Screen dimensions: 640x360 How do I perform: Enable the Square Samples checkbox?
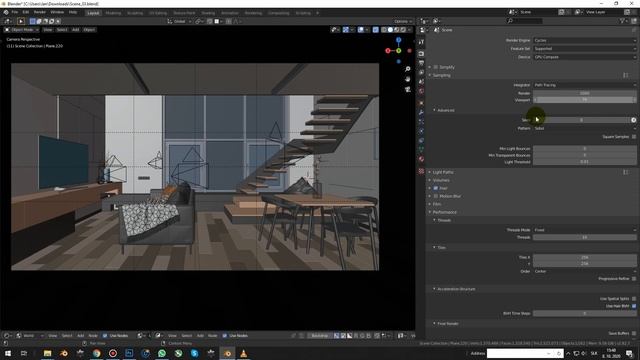click(x=634, y=137)
